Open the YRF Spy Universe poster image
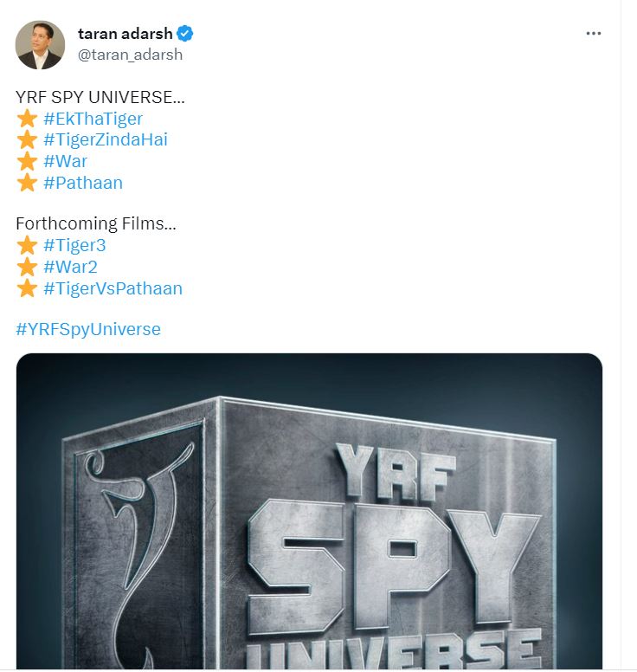The image size is (637, 672). pos(309,511)
